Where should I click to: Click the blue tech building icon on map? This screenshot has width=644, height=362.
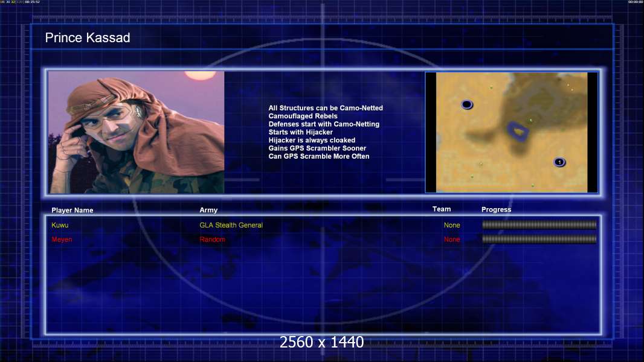tap(518, 131)
